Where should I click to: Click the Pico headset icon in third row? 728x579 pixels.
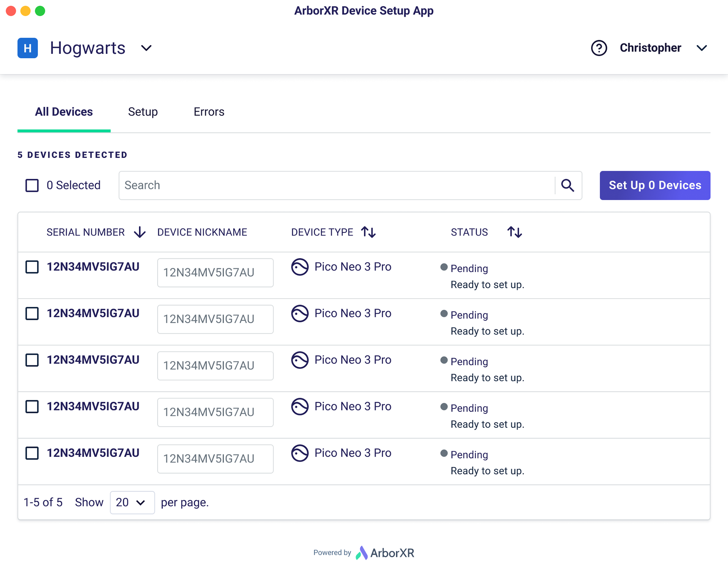[x=300, y=360]
